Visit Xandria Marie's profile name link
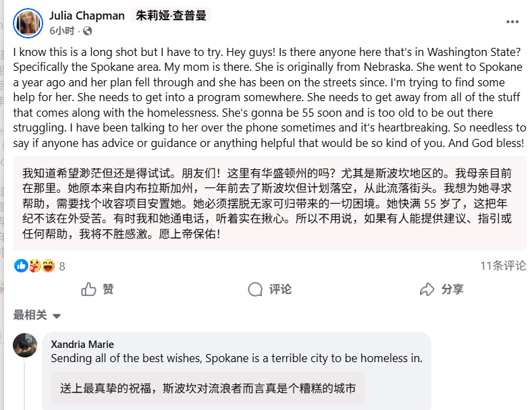The width and height of the screenshot is (532, 410). 82,344
